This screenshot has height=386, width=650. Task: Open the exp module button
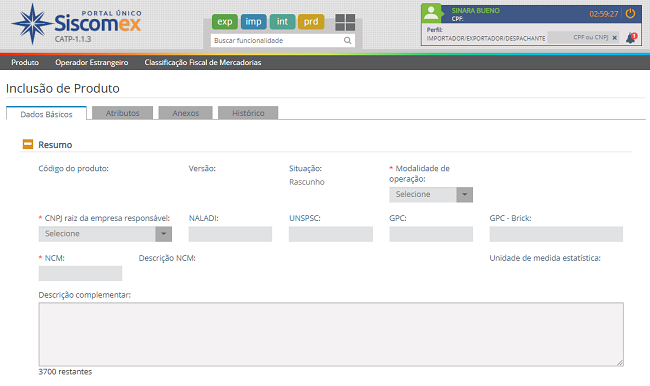tap(225, 22)
